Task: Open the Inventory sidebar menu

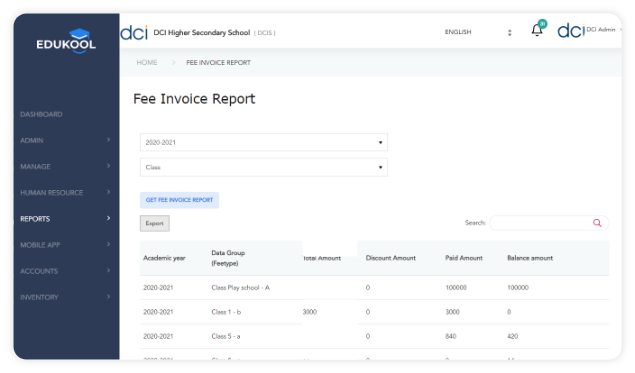Action: coord(39,297)
